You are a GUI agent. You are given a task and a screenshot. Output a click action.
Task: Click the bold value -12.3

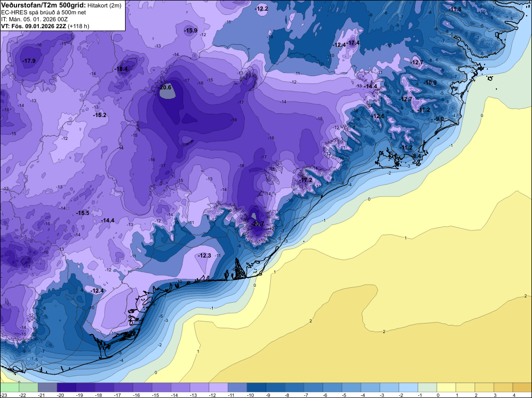[x=204, y=255]
